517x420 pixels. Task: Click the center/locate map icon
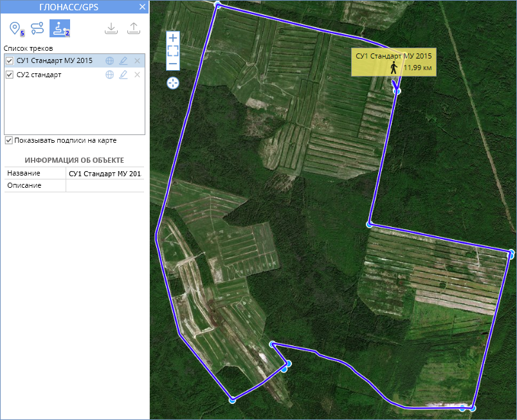pyautogui.click(x=173, y=83)
